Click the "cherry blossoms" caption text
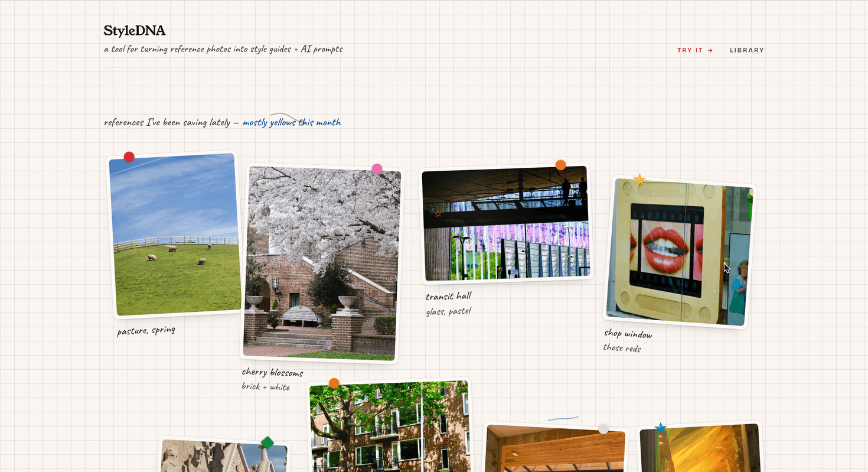Viewport: 868px width, 472px height. pos(272,373)
